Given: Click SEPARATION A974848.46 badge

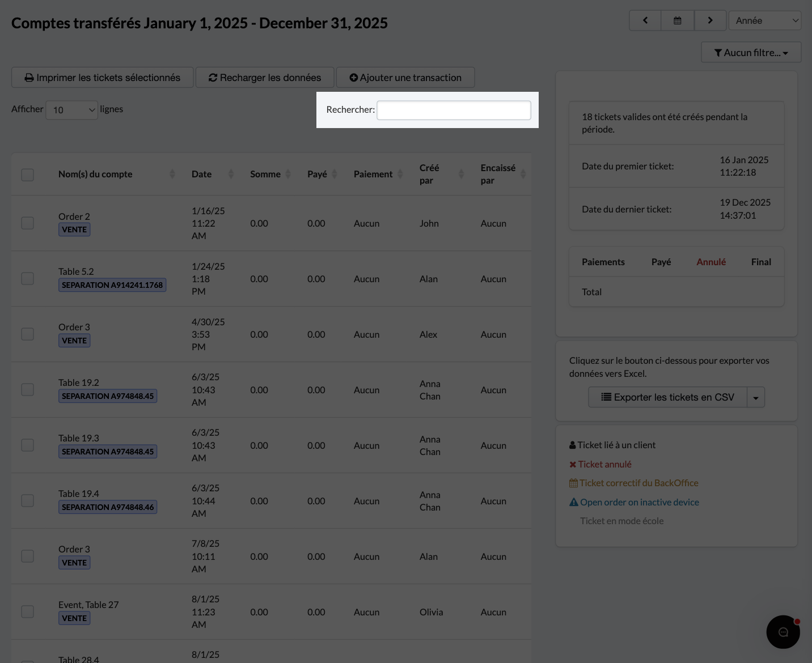Looking at the screenshot, I should pos(108,507).
